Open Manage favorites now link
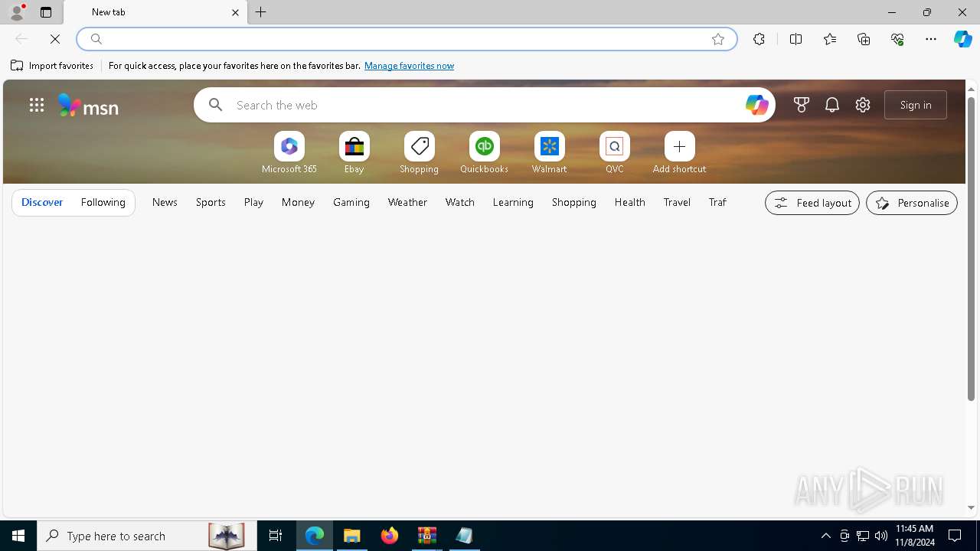Viewport: 980px width, 551px height. coord(409,66)
